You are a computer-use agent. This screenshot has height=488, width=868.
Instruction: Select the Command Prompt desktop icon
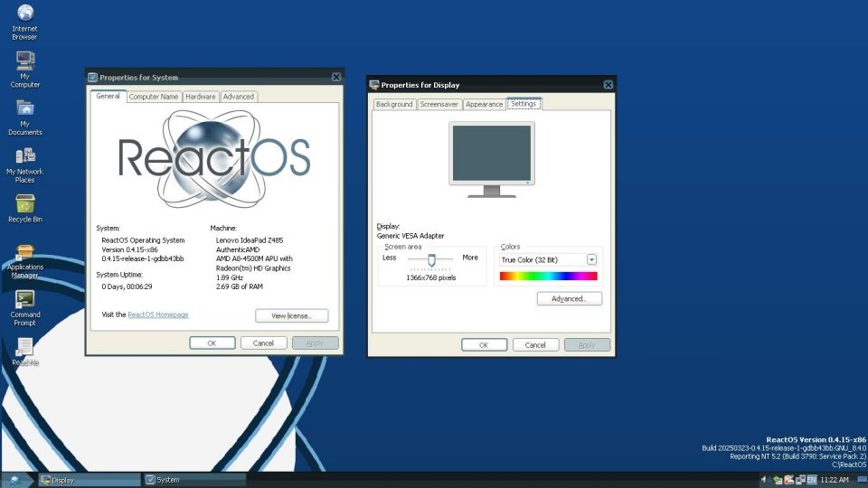(x=25, y=308)
